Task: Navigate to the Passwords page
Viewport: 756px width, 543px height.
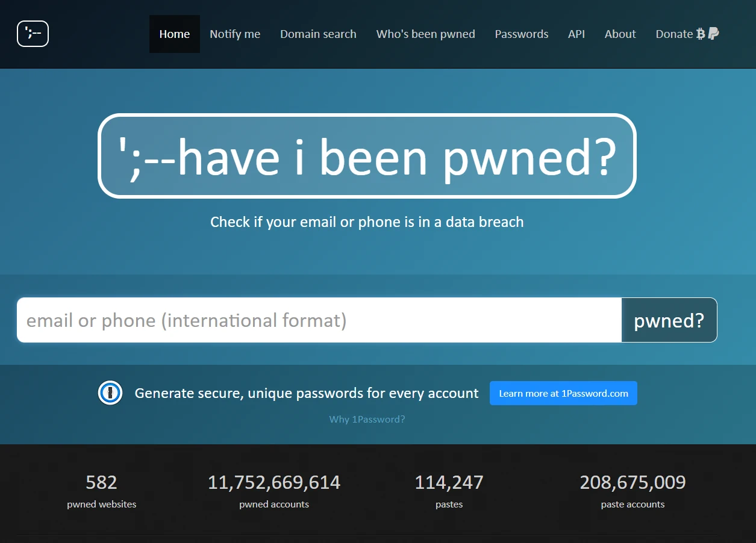Action: click(x=522, y=34)
